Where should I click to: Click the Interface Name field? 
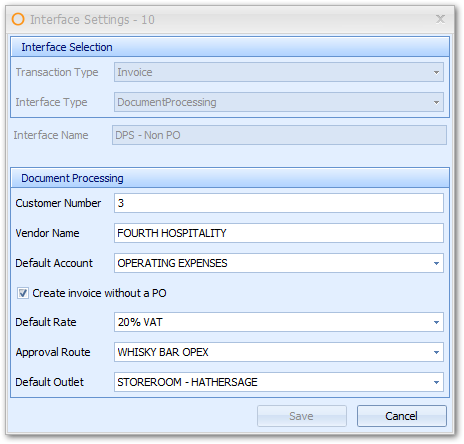[279, 135]
